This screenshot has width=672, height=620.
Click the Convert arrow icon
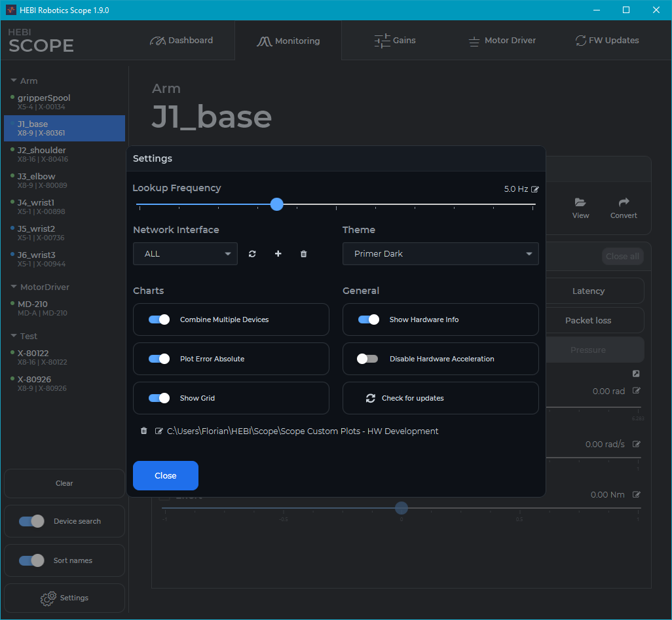(623, 203)
